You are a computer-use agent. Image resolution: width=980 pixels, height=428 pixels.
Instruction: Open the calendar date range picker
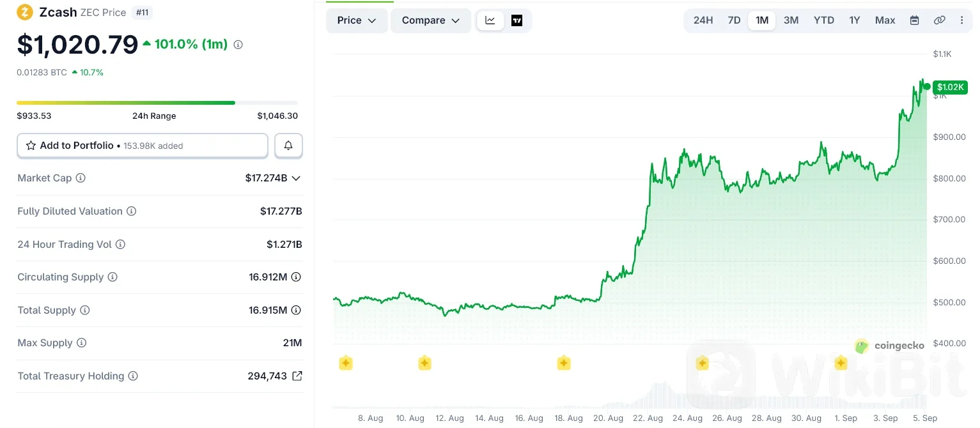pyautogui.click(x=915, y=20)
